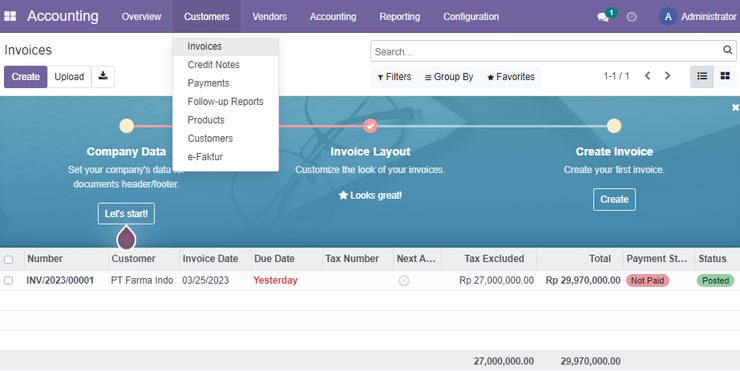
Task: Click the Not Paid status badge
Action: pos(648,280)
